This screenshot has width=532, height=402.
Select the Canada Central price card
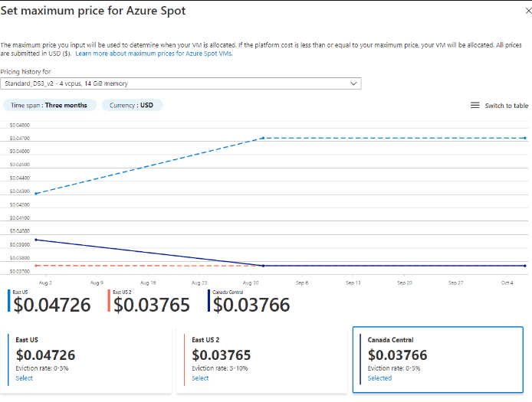pyautogui.click(x=438, y=360)
